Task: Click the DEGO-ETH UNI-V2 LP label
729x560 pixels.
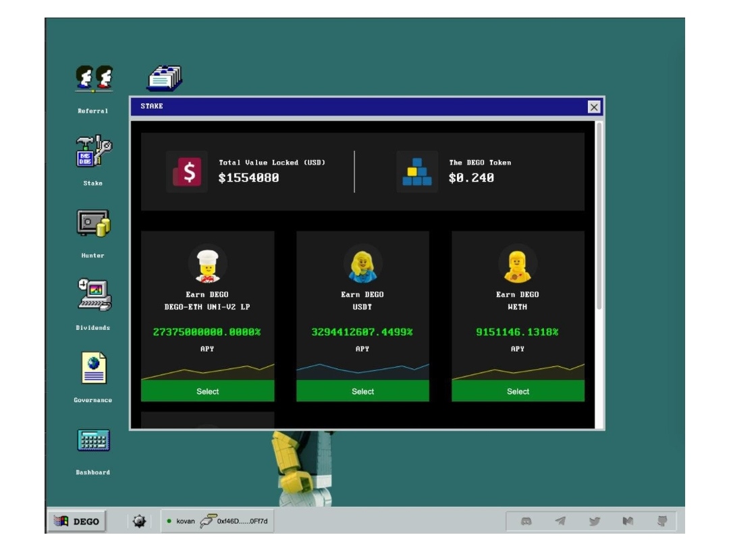Action: click(x=207, y=307)
